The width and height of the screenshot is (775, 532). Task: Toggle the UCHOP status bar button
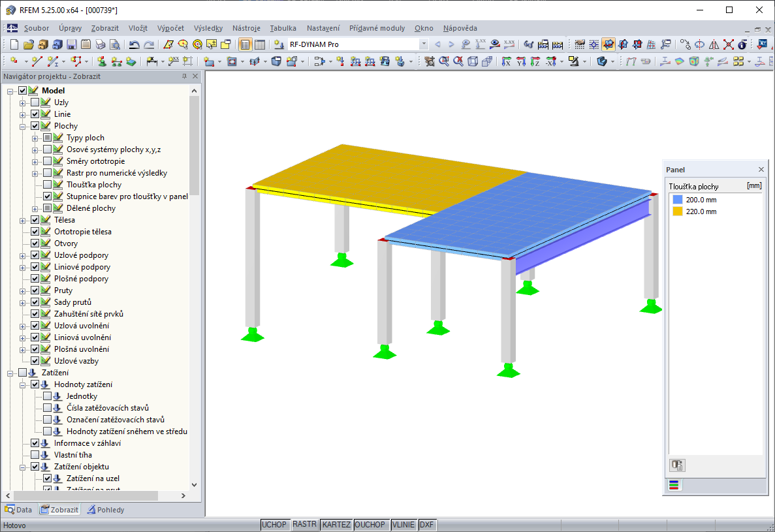[x=274, y=525]
